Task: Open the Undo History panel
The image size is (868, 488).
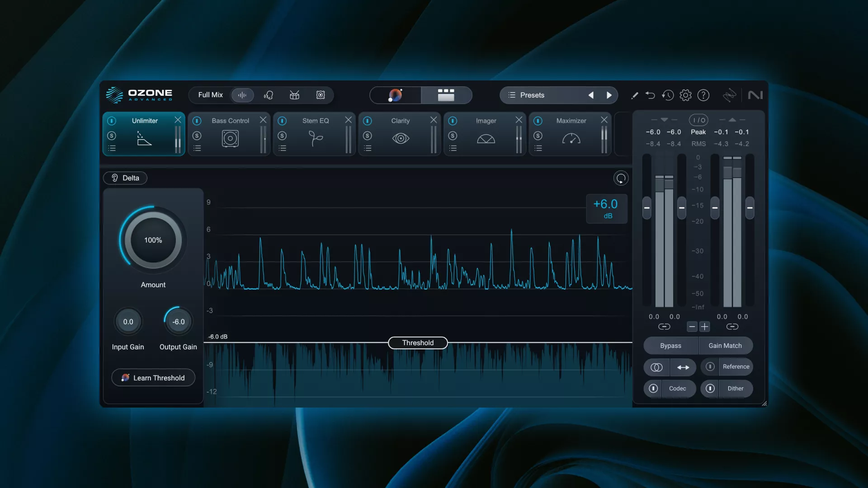Action: [668, 95]
